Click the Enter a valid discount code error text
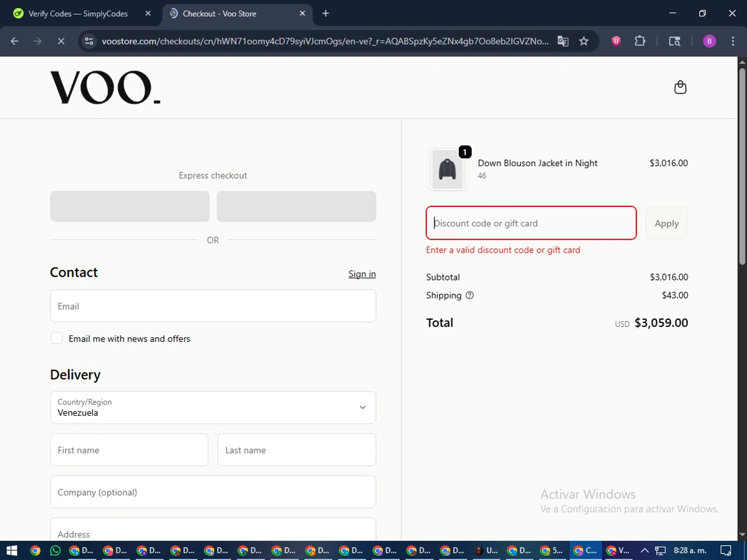Screen dimensions: 747x560 503,250
